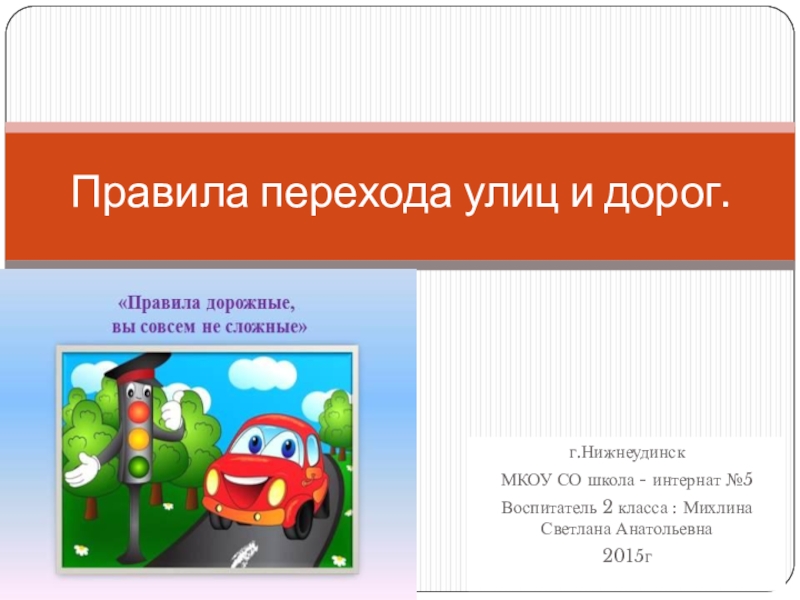Select the line 'МКОУ СО школа - интернат №5'
800x600 pixels.
point(627,480)
